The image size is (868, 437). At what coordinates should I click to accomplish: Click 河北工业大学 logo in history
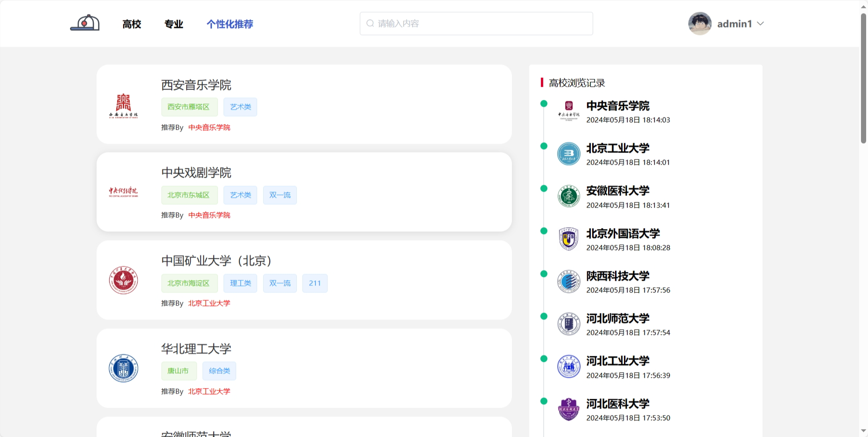point(568,367)
